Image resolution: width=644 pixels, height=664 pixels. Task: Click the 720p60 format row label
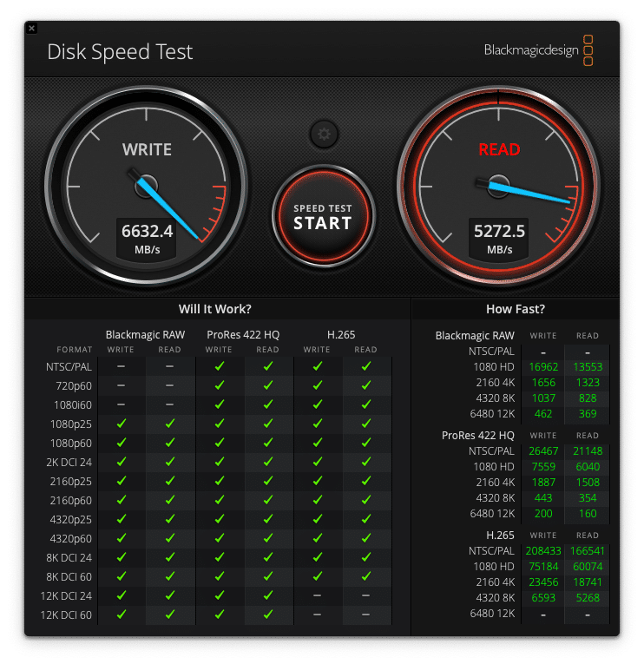74,385
